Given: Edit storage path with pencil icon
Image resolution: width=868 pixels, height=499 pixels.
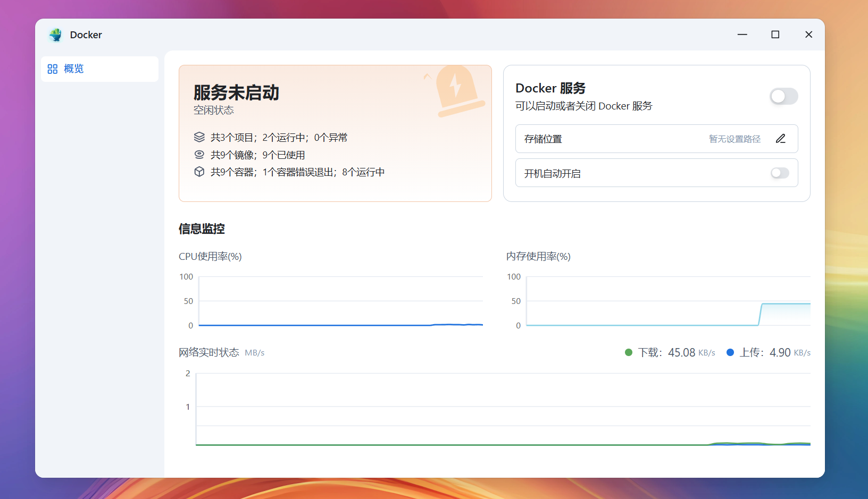Looking at the screenshot, I should [x=780, y=139].
